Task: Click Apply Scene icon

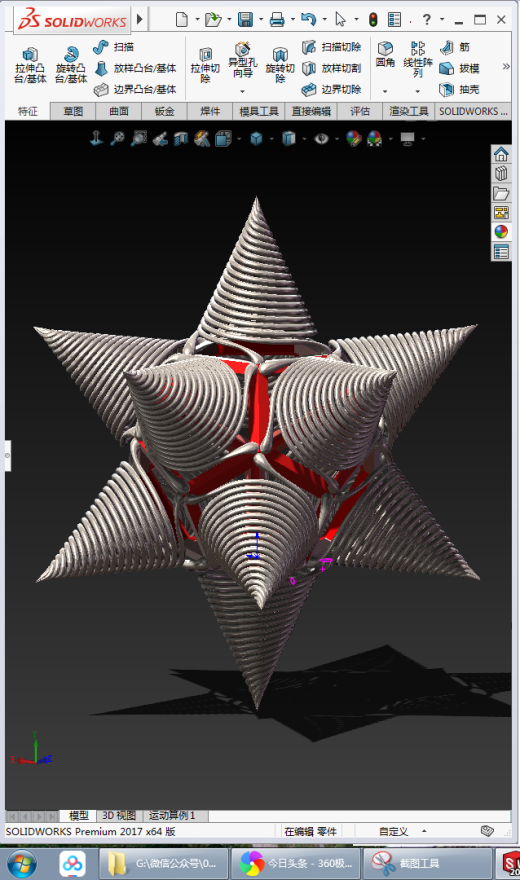Action: (374, 138)
